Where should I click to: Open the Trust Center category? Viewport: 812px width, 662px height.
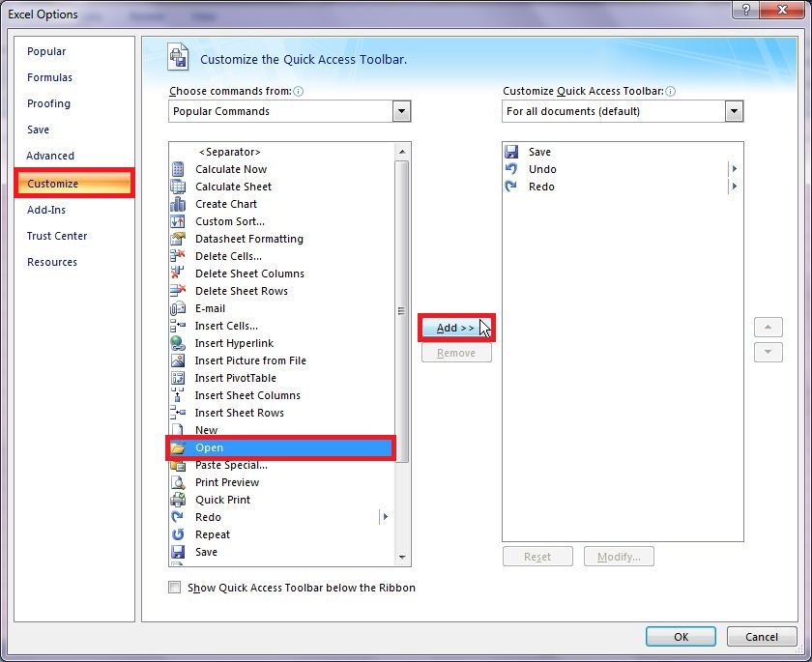(x=57, y=236)
